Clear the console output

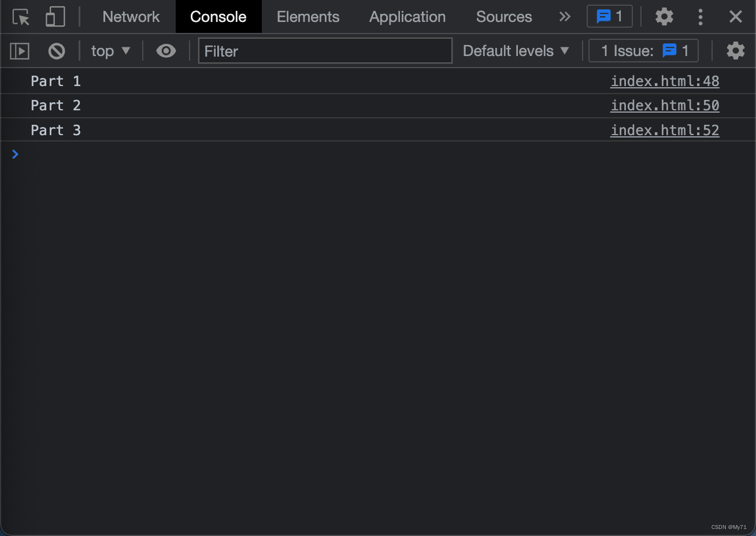tap(57, 51)
